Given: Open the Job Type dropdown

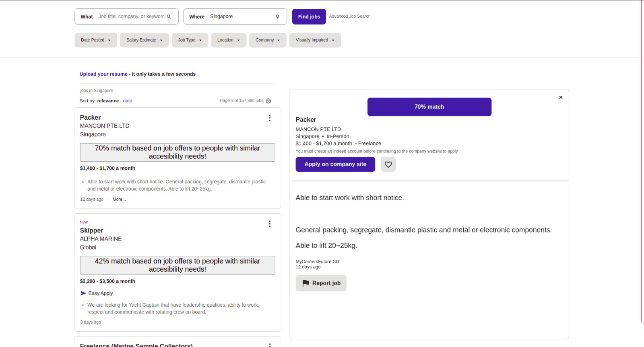Looking at the screenshot, I should click(190, 40).
